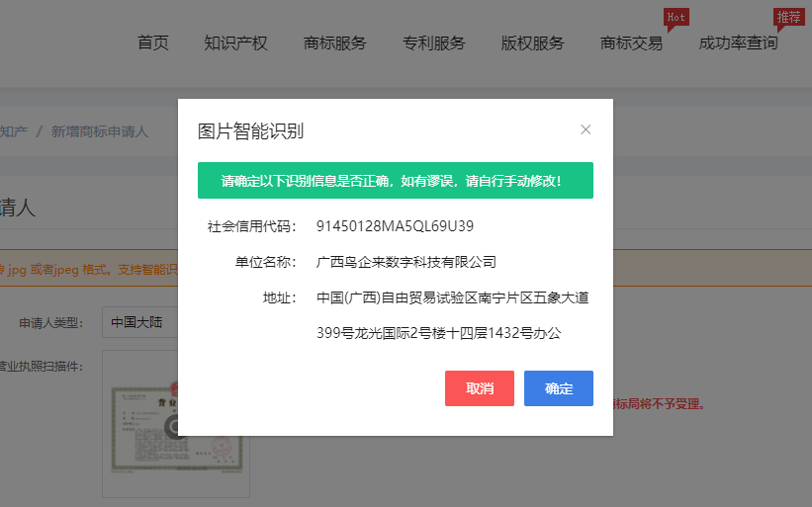Click the 社会信用代码 label
Image resolution: width=812 pixels, height=507 pixels.
pyautogui.click(x=251, y=226)
